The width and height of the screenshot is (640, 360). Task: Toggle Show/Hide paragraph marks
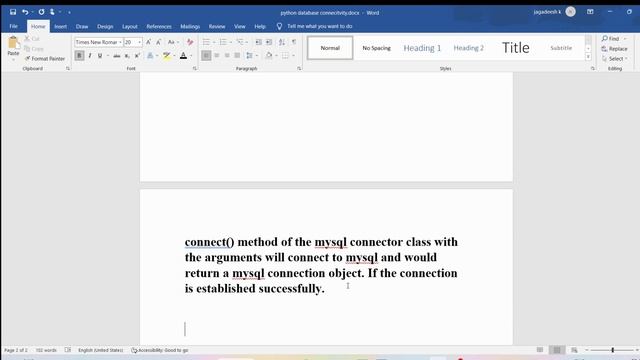point(294,42)
